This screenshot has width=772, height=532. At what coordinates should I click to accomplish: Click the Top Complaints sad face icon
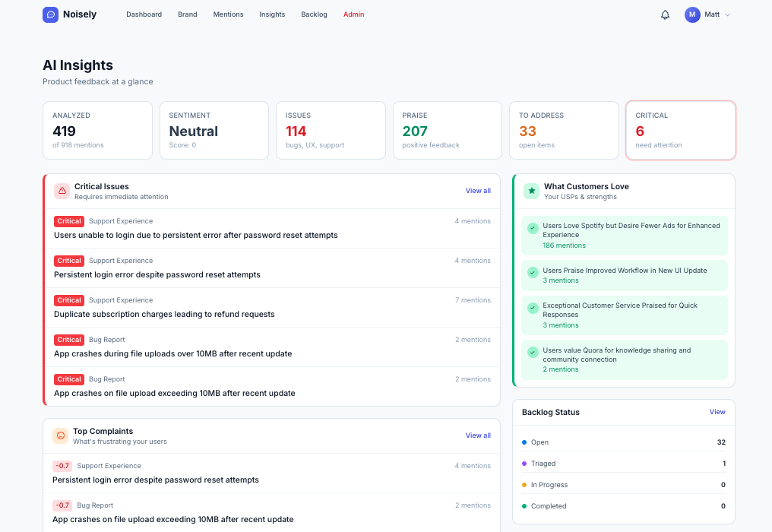[x=61, y=435]
